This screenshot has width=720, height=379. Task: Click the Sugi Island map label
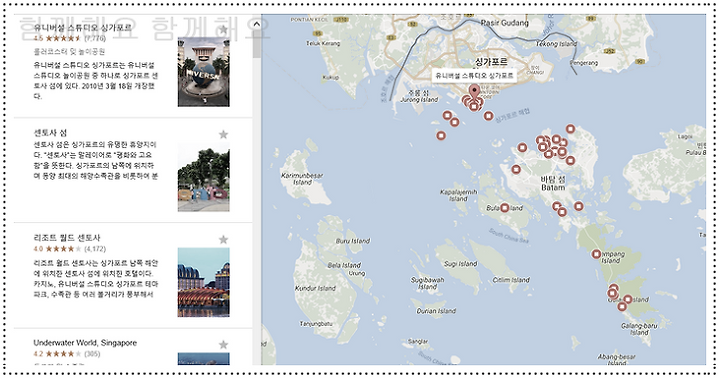tap(461, 264)
